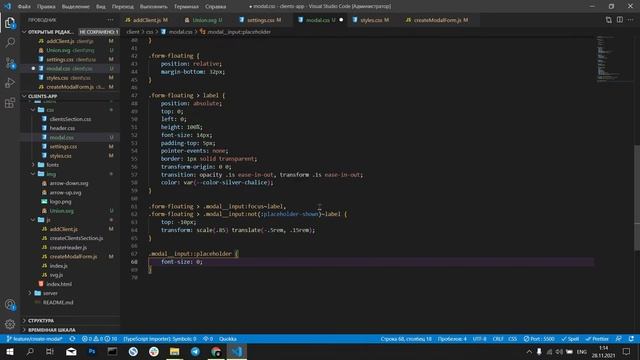This screenshot has height=360, width=640.
Task: Click the line and column position status
Action: click(406, 339)
